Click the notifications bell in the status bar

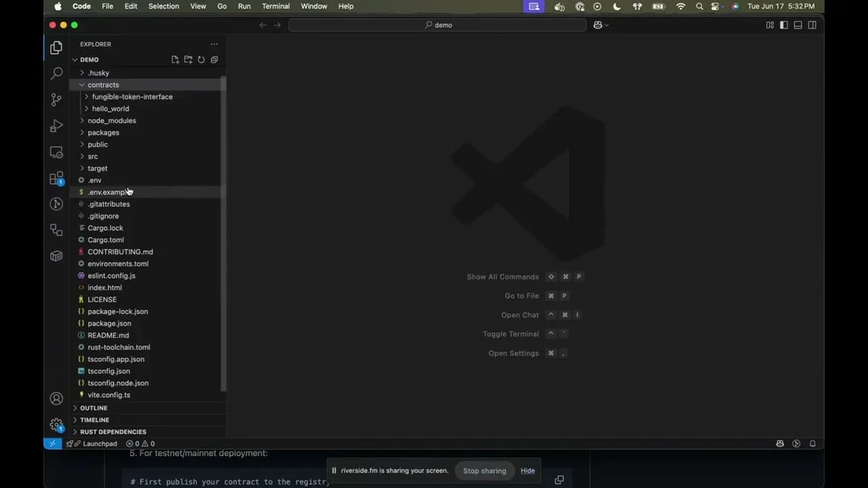click(x=812, y=443)
